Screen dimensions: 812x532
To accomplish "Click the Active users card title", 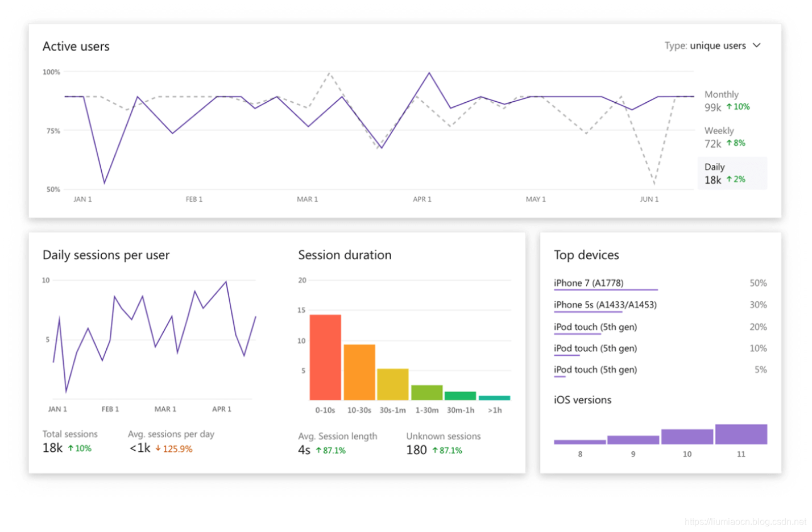I will click(76, 46).
